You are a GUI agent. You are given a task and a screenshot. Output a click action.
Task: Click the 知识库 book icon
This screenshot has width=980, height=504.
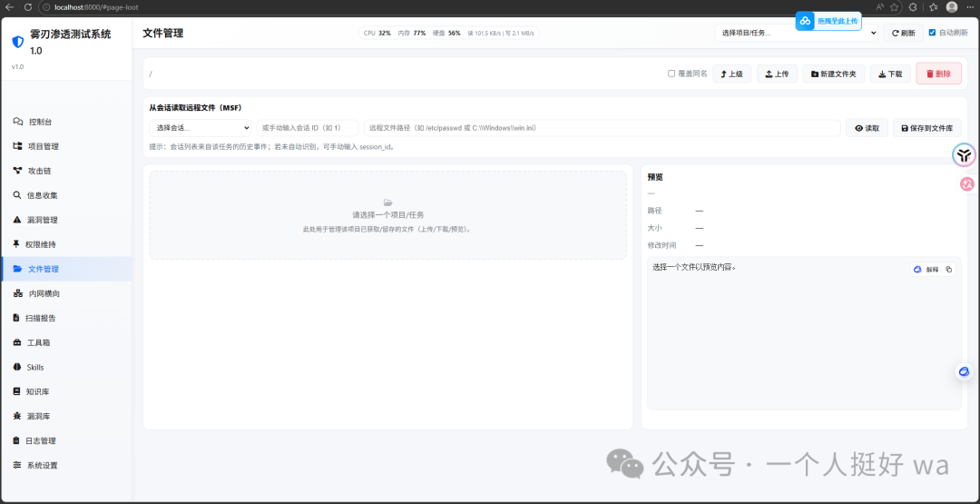17,391
